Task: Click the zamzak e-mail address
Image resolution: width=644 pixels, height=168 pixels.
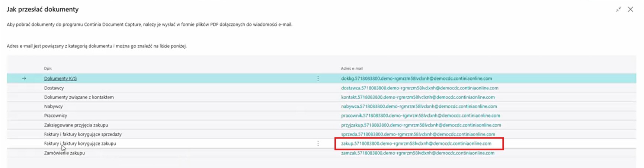Action: pyautogui.click(x=417, y=153)
